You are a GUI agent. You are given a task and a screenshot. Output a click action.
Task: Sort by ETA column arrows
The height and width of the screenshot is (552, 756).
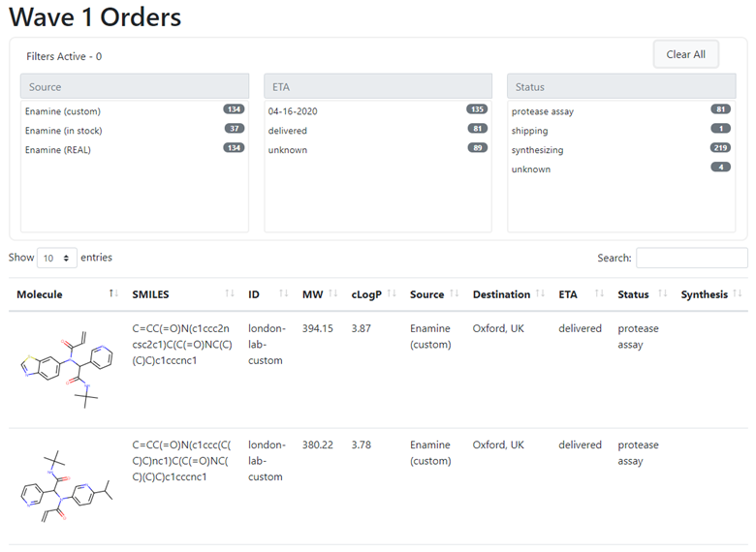[599, 294]
